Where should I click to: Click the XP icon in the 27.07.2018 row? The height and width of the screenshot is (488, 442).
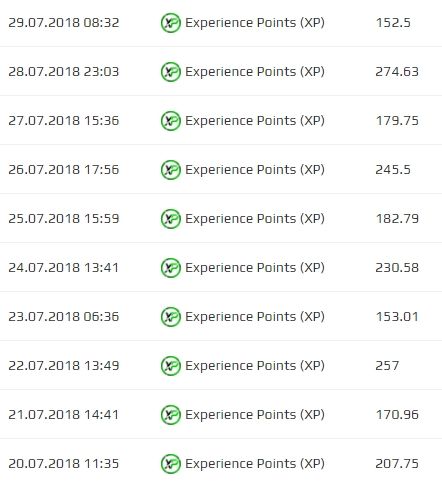(x=171, y=121)
